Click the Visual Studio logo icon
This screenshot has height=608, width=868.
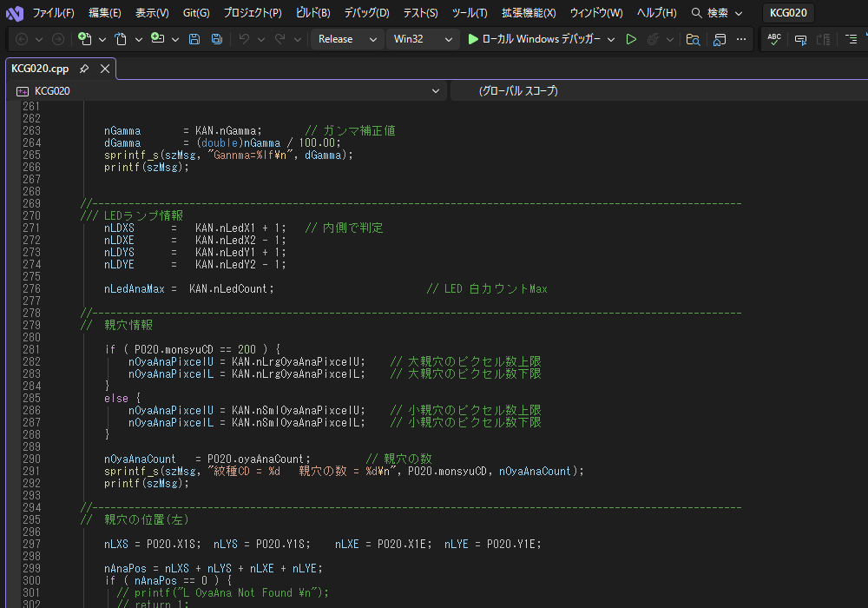(x=14, y=13)
